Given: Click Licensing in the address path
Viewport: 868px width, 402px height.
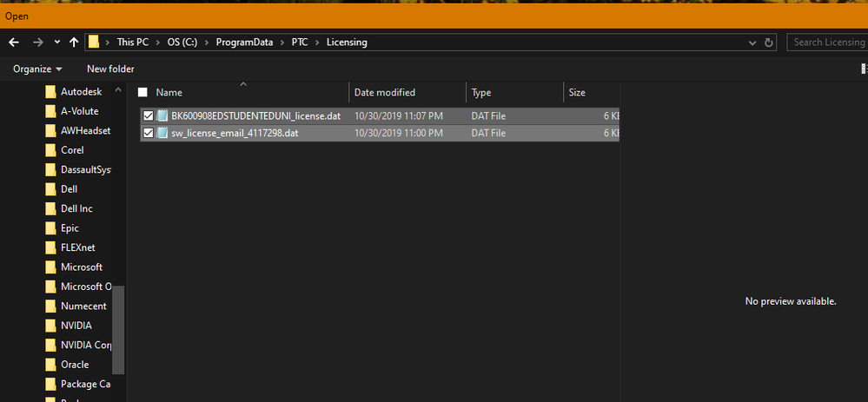Looking at the screenshot, I should [347, 42].
